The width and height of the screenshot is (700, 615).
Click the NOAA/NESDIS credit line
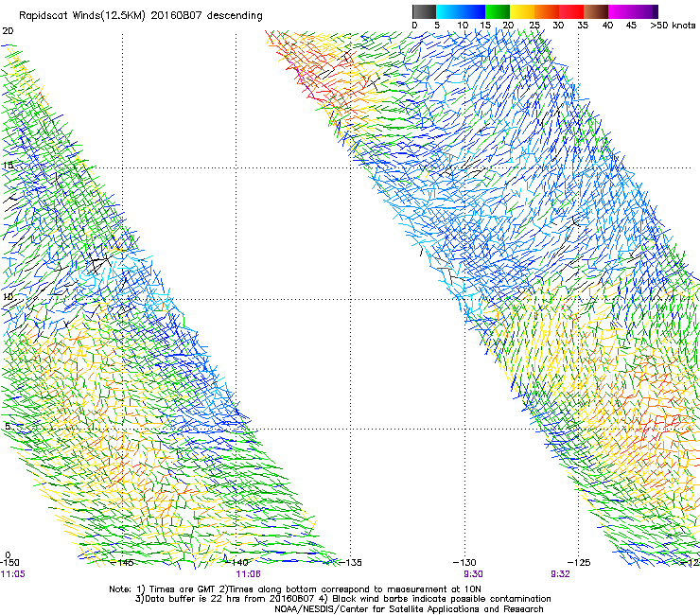click(x=409, y=609)
